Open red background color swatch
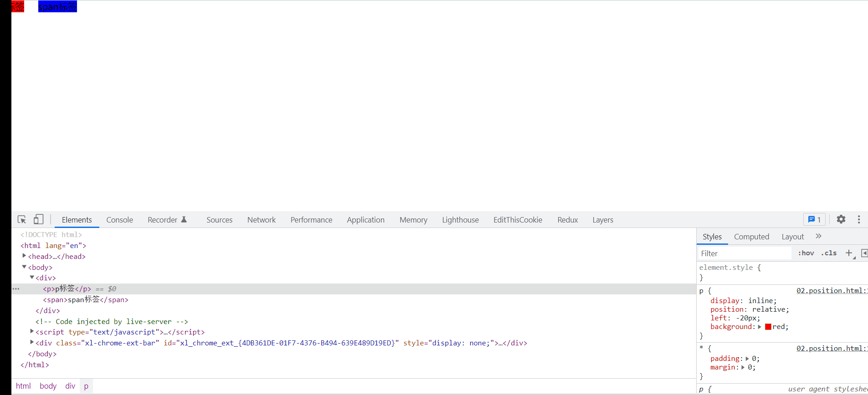The height and width of the screenshot is (395, 868). point(768,327)
